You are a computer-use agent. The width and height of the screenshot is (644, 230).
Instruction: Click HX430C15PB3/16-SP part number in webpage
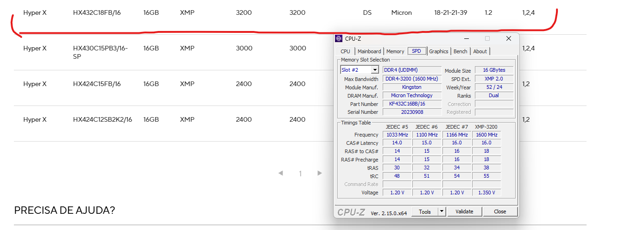point(100,52)
